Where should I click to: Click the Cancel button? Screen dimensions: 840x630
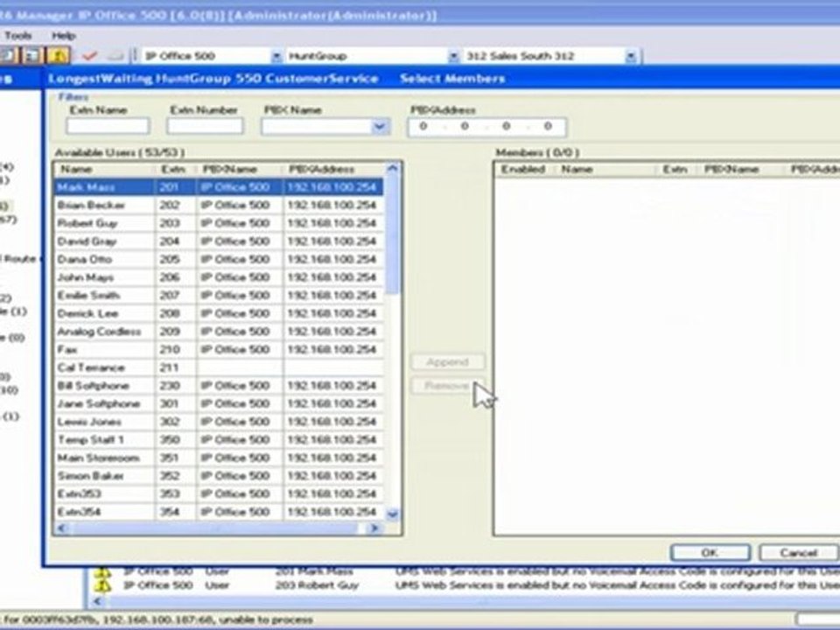click(798, 552)
